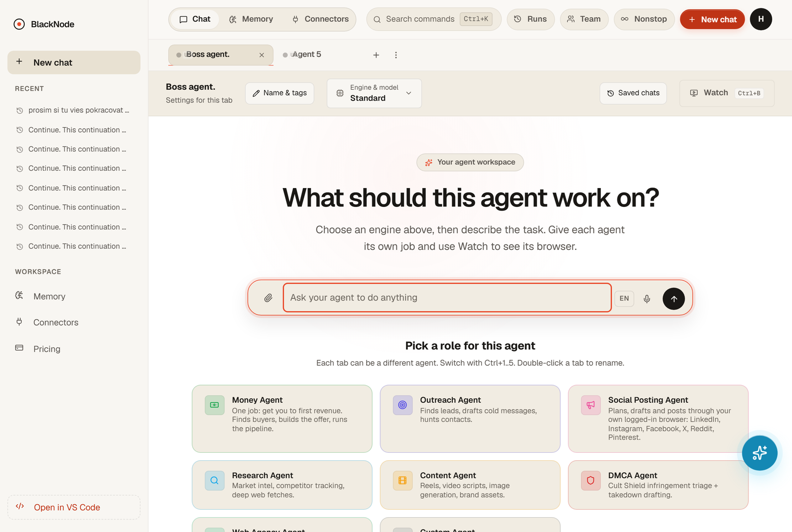Click the Engine & model chevron arrow
The height and width of the screenshot is (532, 792).
[409, 93]
